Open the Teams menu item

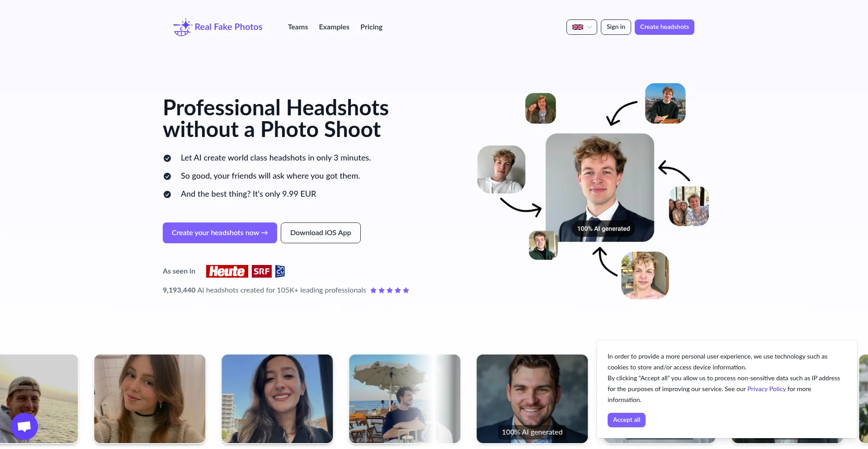tap(298, 27)
